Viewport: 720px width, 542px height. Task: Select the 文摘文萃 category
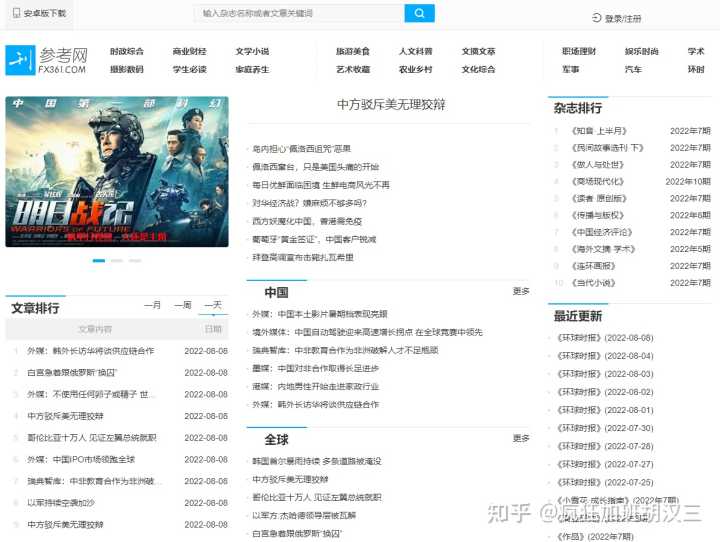tap(478, 51)
